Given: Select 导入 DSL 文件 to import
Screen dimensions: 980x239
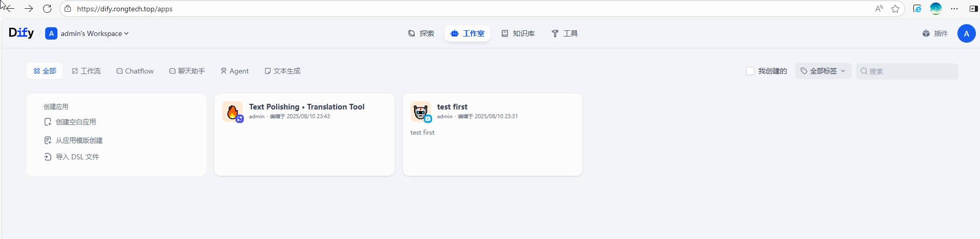Looking at the screenshot, I should tap(77, 157).
